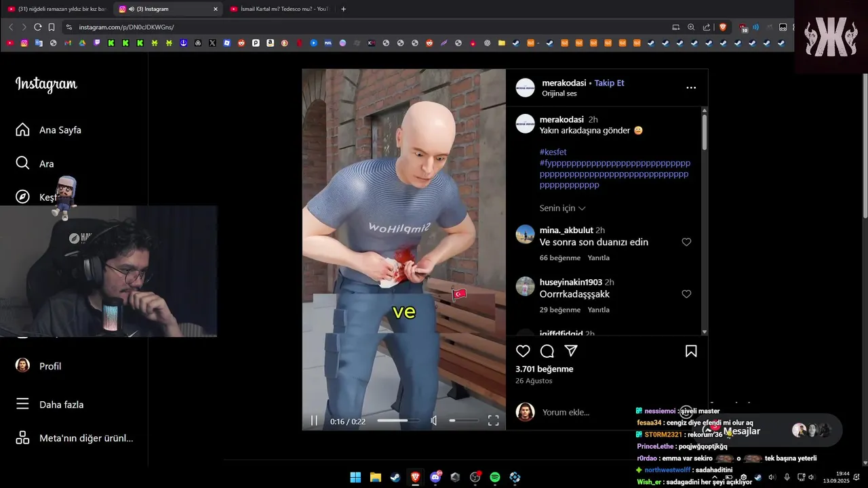This screenshot has height=488, width=868.
Task: Open the Twitch bookmark
Action: (x=96, y=43)
